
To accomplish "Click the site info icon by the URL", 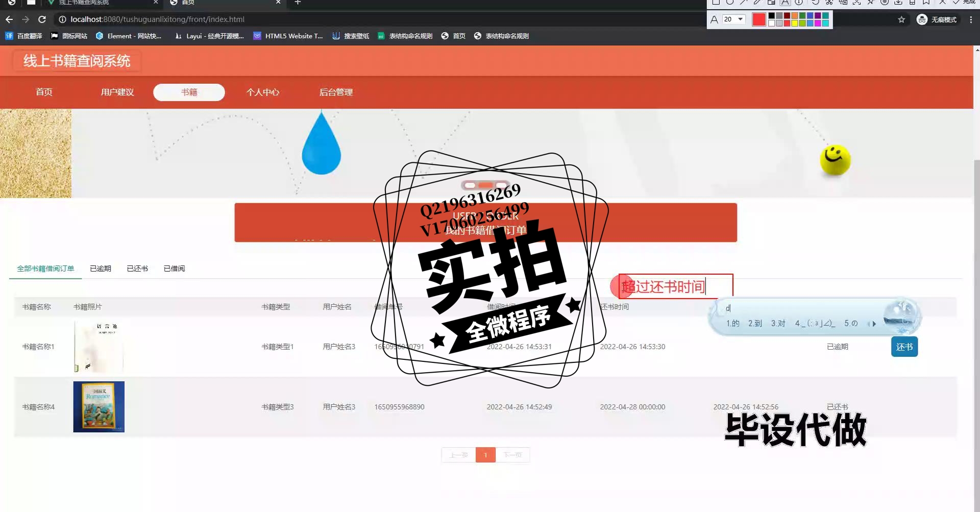I will coord(62,19).
